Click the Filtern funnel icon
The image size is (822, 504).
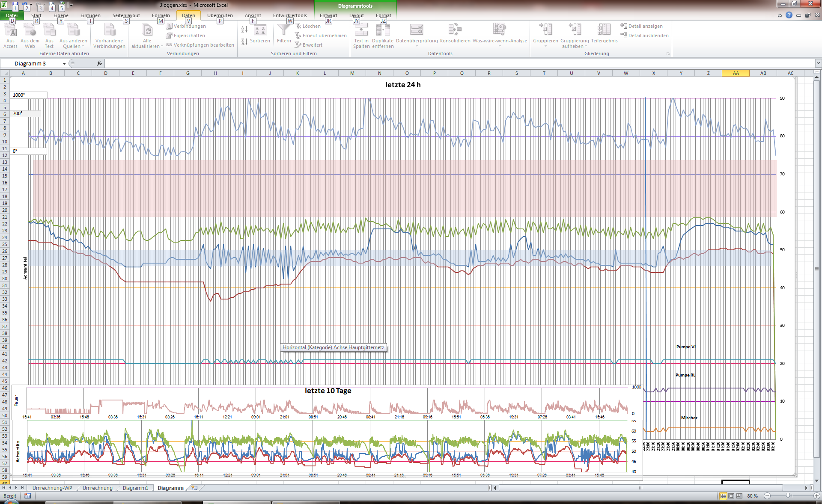pyautogui.click(x=283, y=30)
